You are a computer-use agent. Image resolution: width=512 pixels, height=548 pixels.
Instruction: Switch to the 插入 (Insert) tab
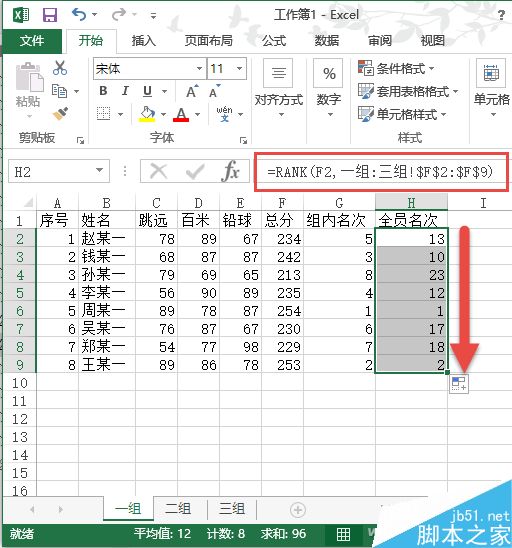[x=144, y=41]
